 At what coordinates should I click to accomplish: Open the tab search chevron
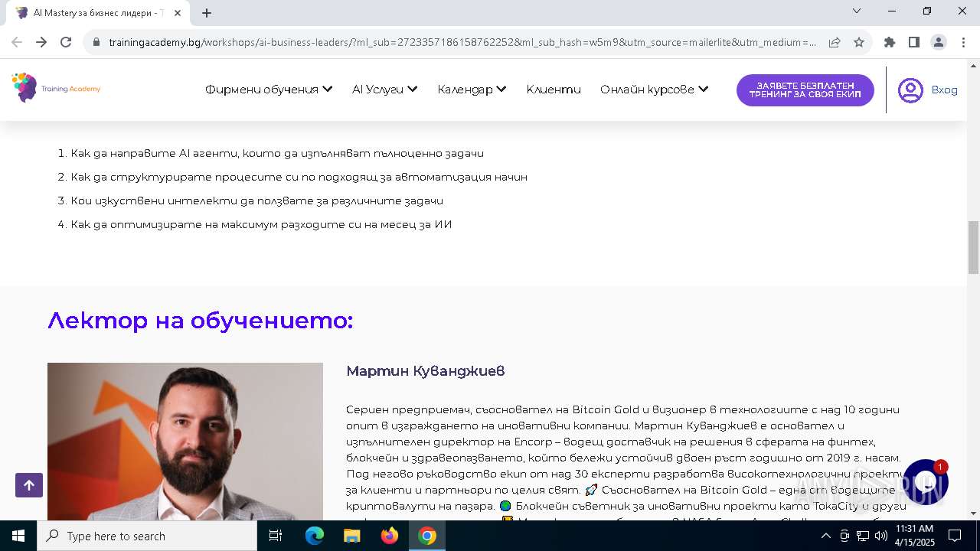click(857, 11)
